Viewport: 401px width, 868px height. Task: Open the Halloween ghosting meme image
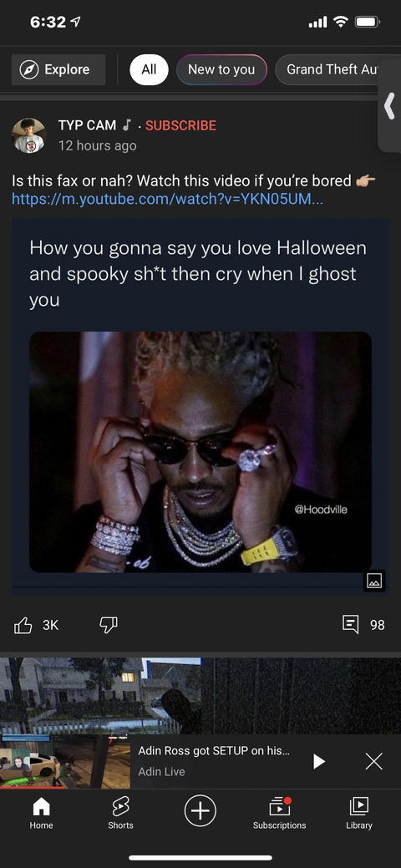coord(200,452)
